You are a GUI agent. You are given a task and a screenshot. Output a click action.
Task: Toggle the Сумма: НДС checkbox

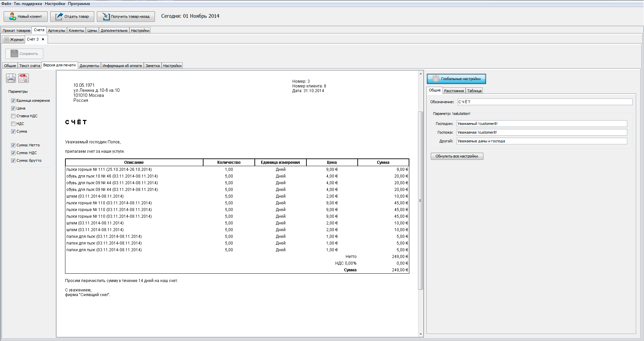(13, 153)
